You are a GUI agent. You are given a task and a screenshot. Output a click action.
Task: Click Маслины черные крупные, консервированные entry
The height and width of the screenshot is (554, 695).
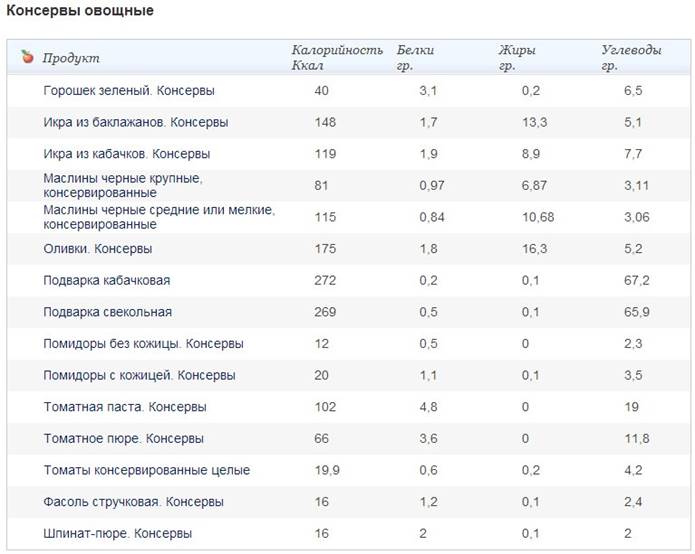coord(123,185)
